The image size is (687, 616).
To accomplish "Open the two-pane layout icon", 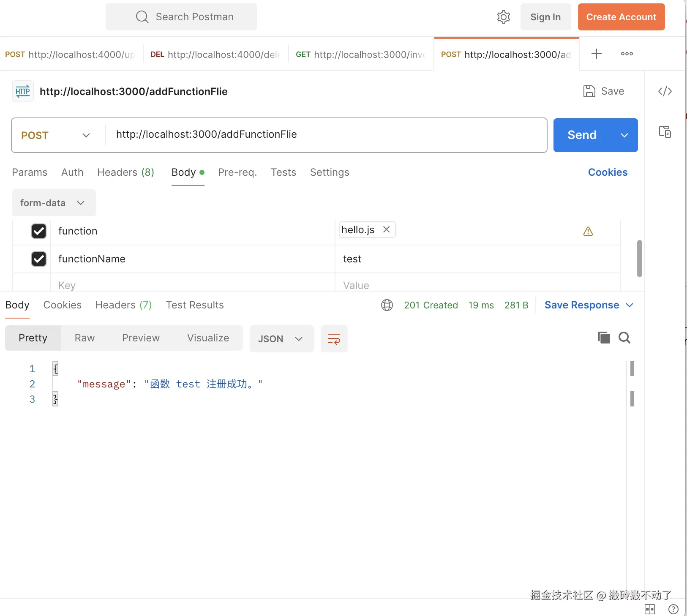I will [650, 609].
